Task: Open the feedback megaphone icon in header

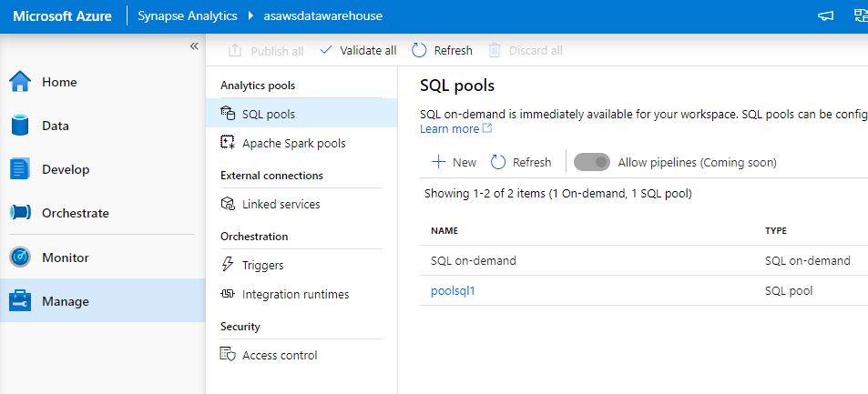Action: [x=825, y=16]
